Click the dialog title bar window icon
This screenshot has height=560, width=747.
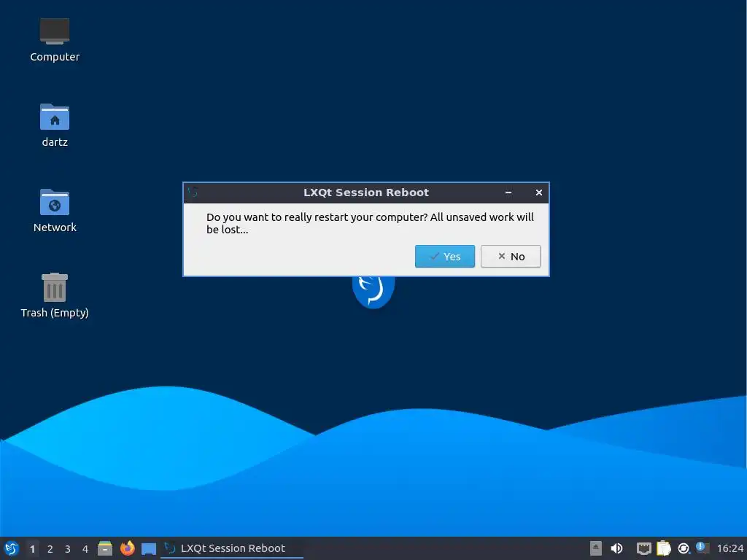(193, 192)
